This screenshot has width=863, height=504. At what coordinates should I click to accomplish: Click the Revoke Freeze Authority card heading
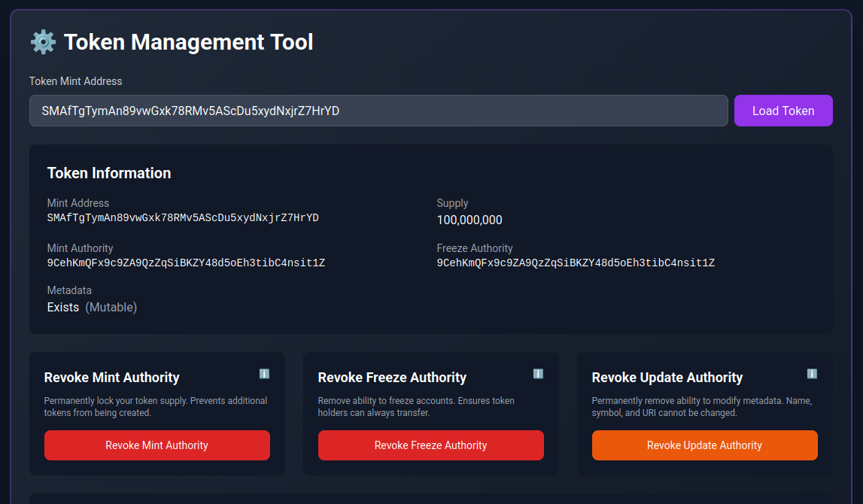pos(392,378)
